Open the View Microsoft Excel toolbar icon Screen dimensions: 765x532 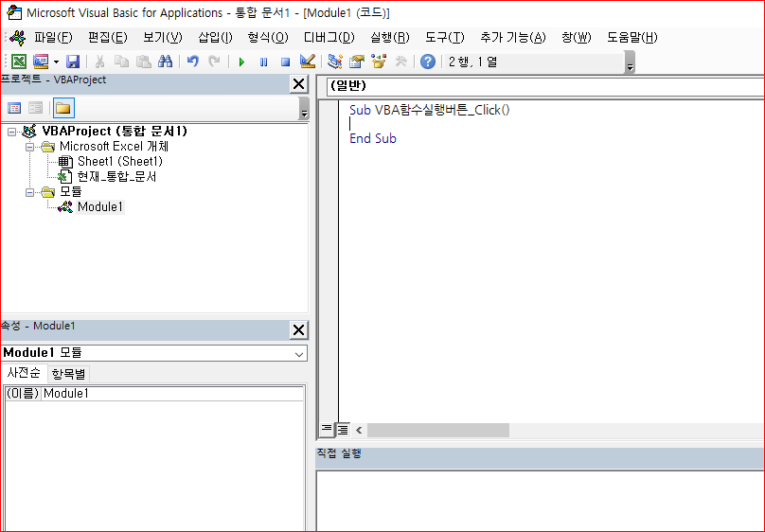pos(19,62)
